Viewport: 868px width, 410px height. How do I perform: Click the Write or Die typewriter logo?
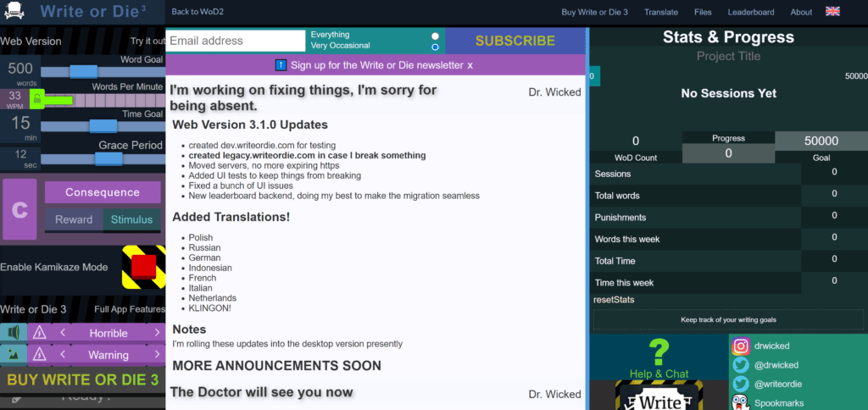tap(15, 11)
